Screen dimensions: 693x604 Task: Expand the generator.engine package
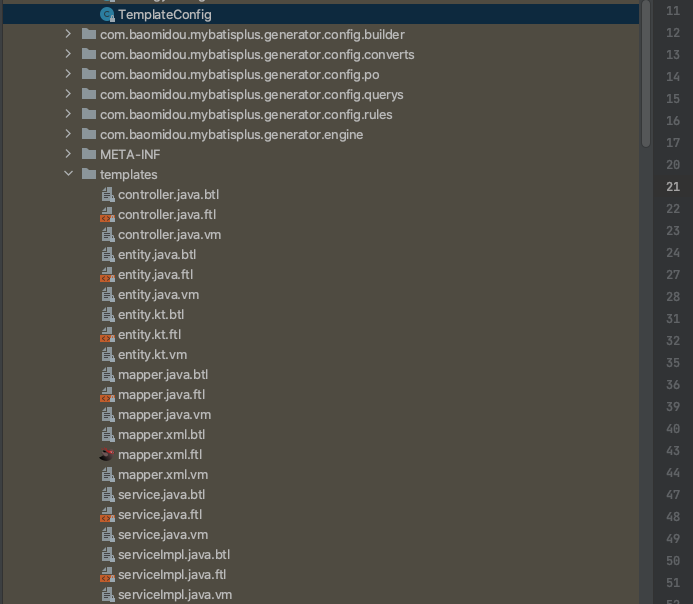tap(68, 134)
